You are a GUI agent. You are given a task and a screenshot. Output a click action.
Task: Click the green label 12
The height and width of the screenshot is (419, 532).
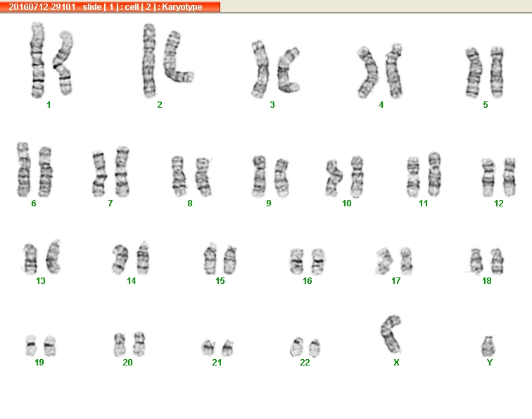(498, 204)
